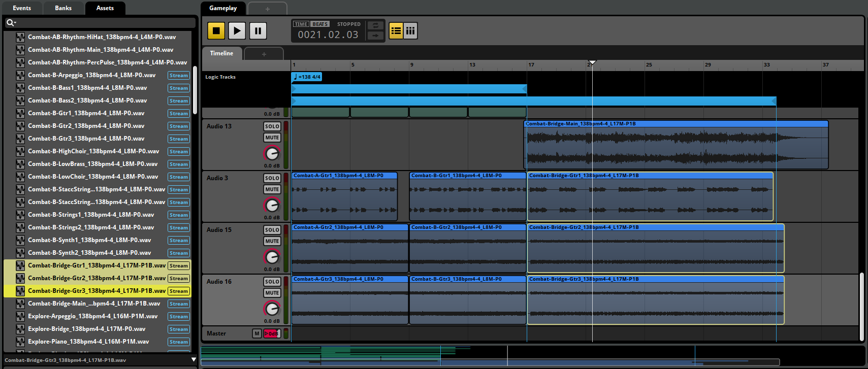Open the Banks tab
Image resolution: width=868 pixels, height=369 pixels.
(x=63, y=8)
